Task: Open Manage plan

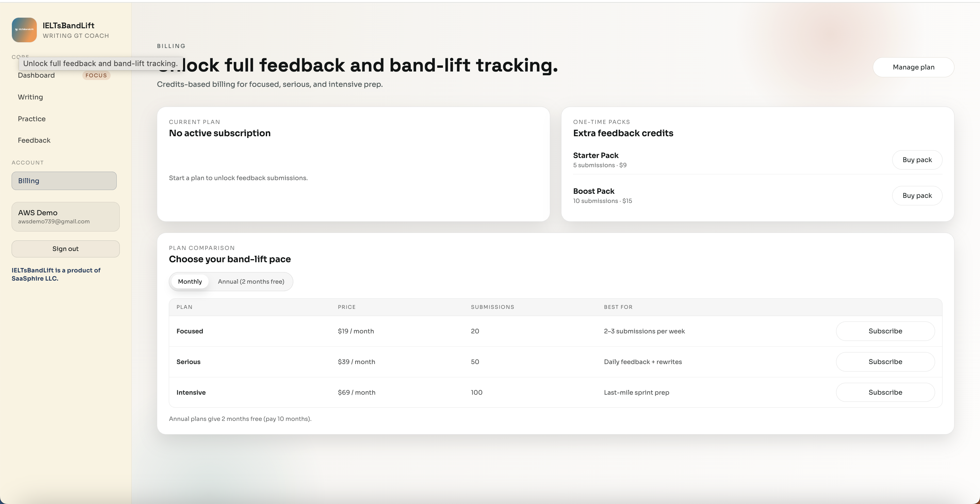Action: [x=913, y=67]
